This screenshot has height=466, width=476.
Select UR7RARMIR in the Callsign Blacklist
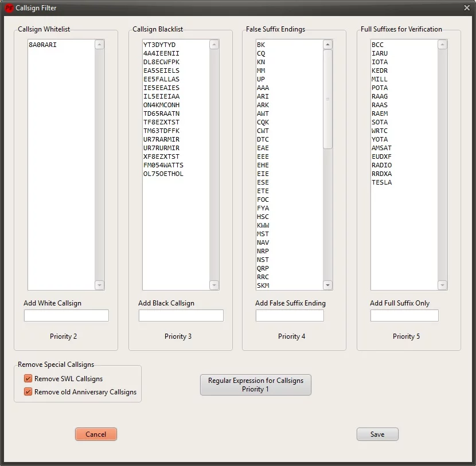pyautogui.click(x=161, y=139)
